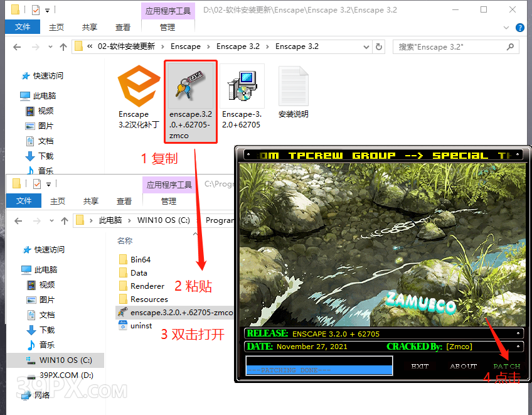Click the up-navigation arrow in lower window
The height and width of the screenshot is (415, 532).
(65, 220)
